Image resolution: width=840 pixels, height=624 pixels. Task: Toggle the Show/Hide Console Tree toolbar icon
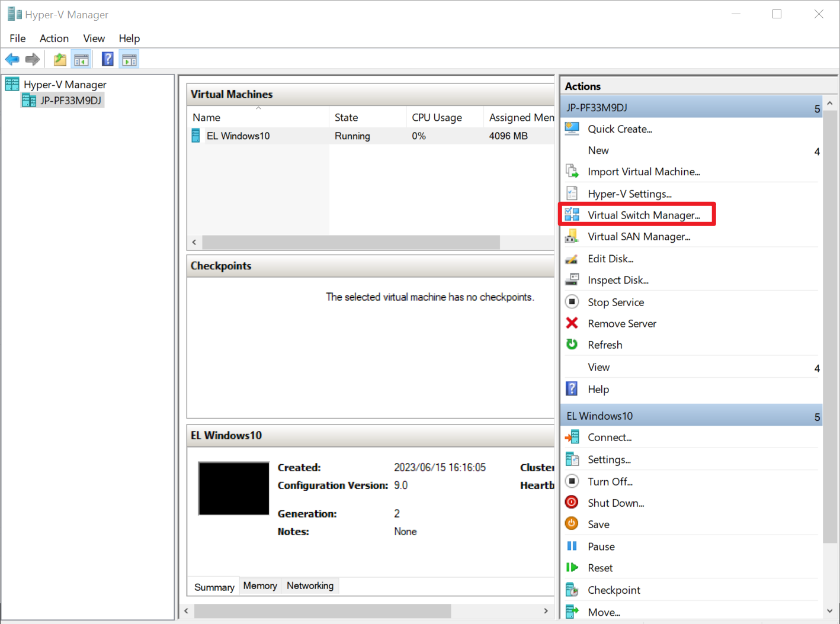click(81, 59)
